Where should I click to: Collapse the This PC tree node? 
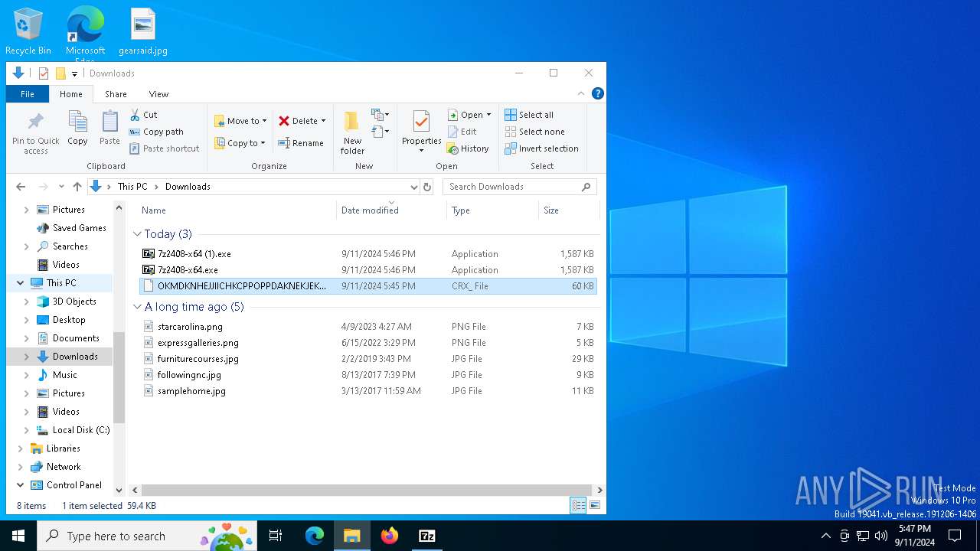pyautogui.click(x=20, y=283)
